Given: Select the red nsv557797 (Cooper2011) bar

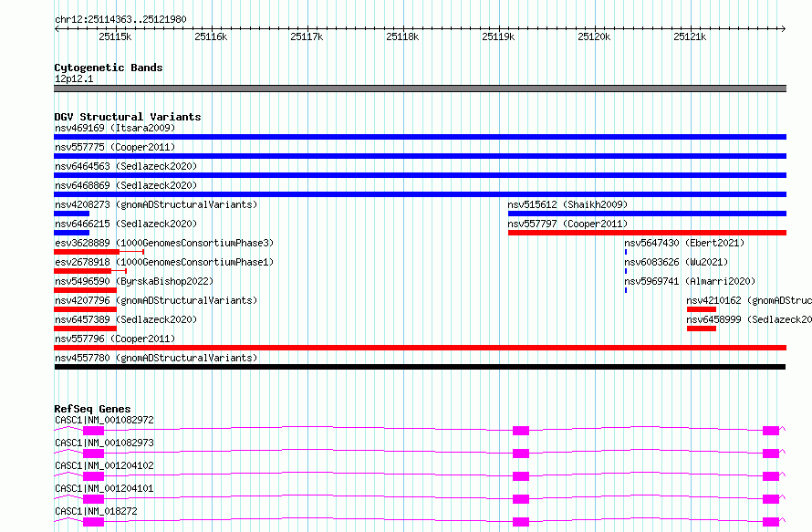Looking at the screenshot, I should [648, 233].
